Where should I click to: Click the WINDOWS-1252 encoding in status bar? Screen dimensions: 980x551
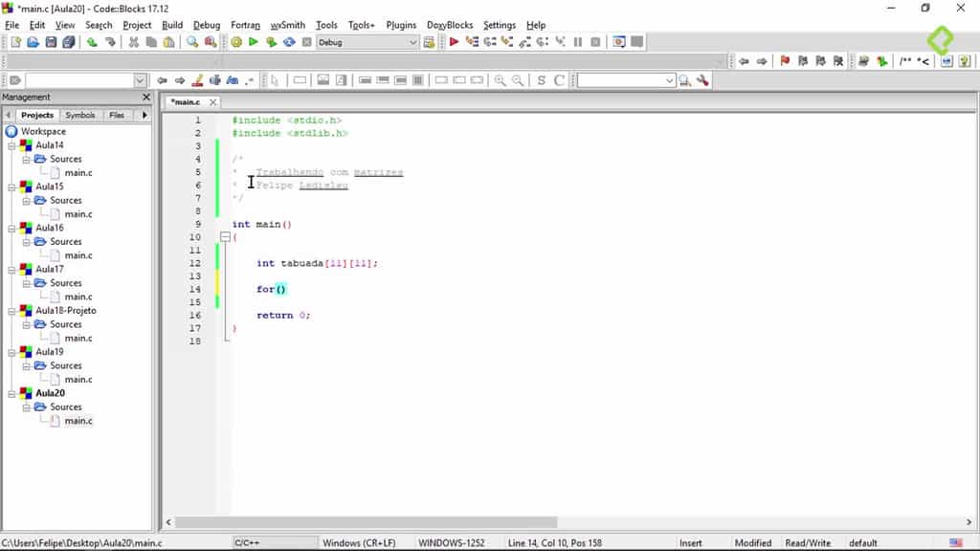[x=452, y=543]
